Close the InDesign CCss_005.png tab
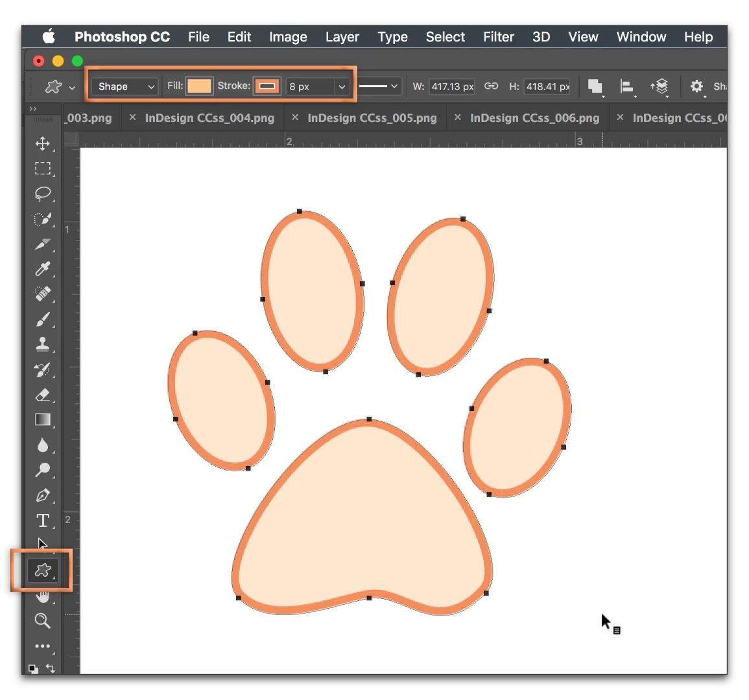This screenshot has width=749, height=700. 295,117
